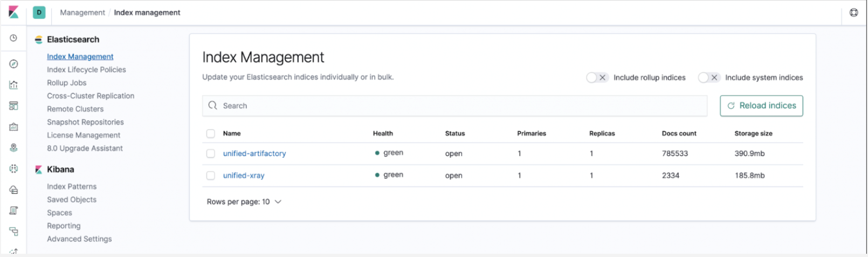Click the Management breadcrumb link
This screenshot has width=868, height=257.
pos(82,12)
